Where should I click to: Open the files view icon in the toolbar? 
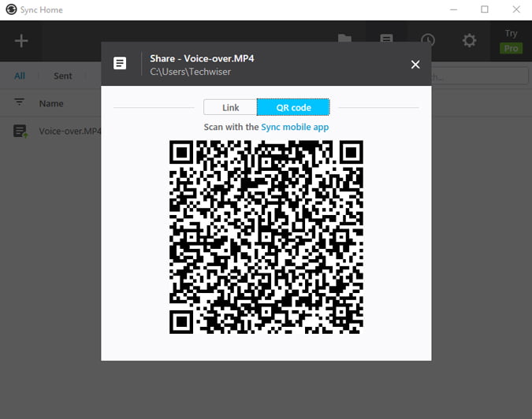pos(386,38)
